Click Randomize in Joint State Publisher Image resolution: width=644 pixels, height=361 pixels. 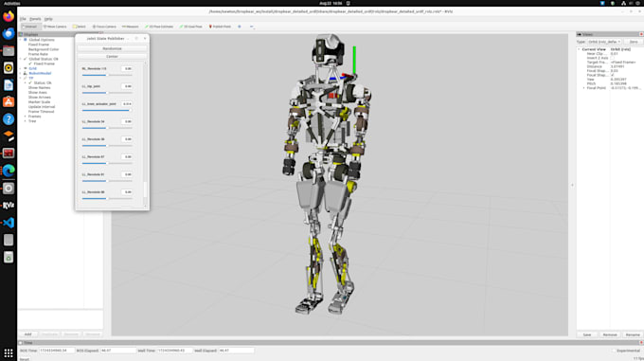point(112,48)
